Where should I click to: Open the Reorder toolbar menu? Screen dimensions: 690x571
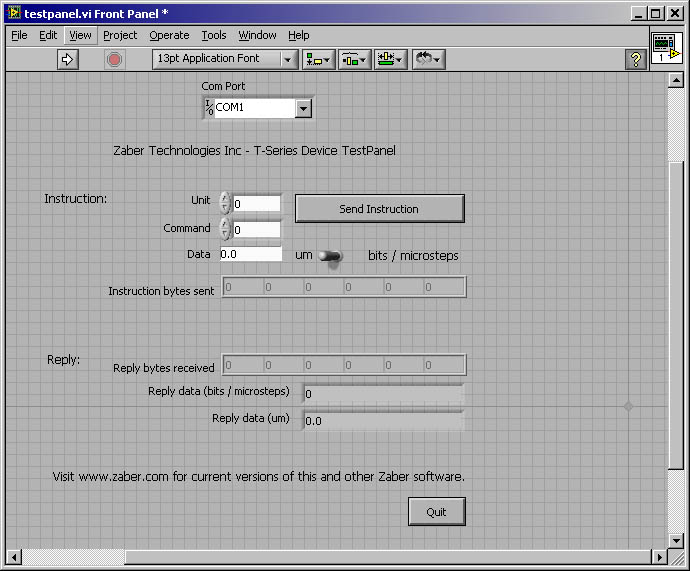click(x=429, y=59)
